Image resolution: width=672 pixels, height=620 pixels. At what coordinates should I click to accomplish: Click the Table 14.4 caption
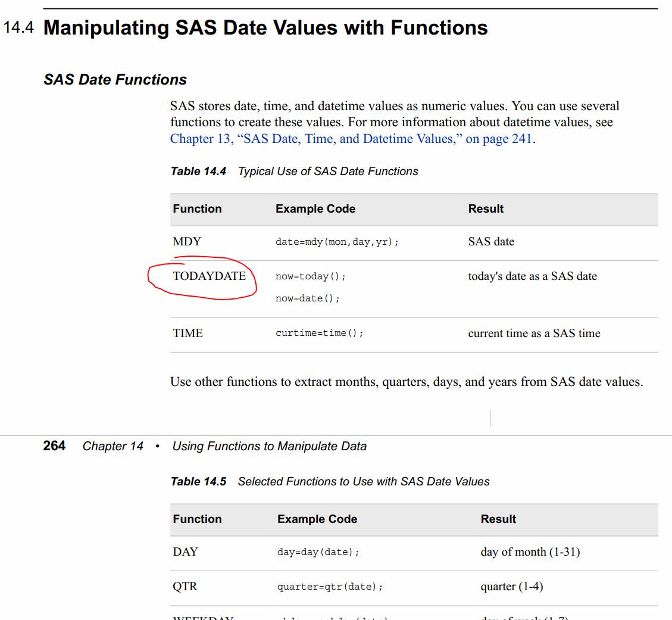[294, 172]
